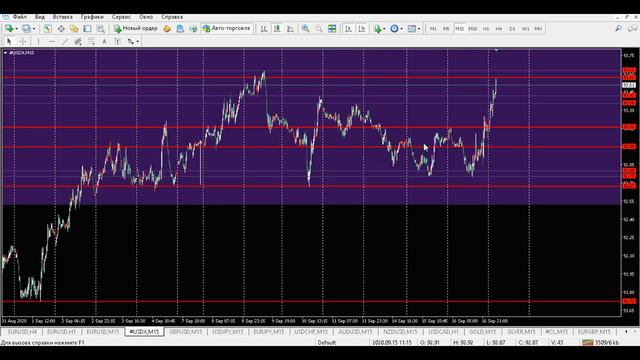Tile chart windows with grid icon
640x360 pixels.
click(332, 29)
